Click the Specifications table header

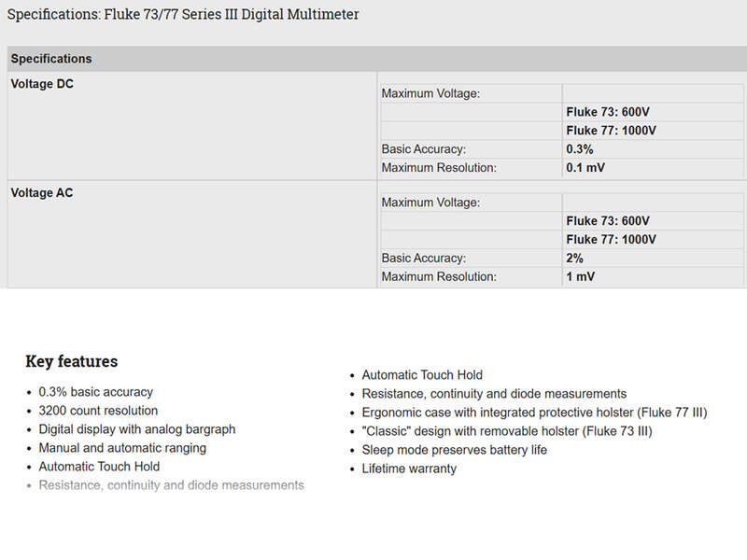point(51,59)
